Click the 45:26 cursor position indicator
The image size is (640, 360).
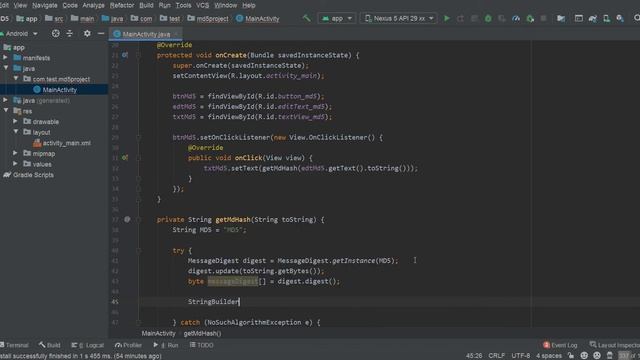(474, 356)
